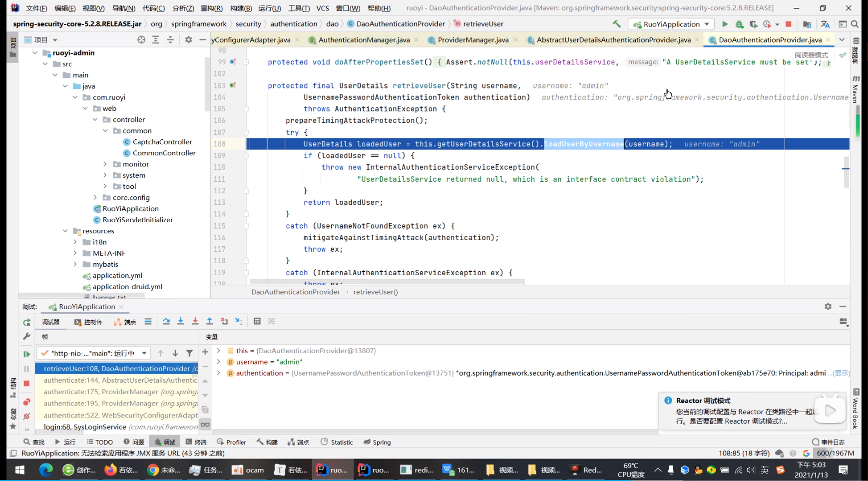
Task: Open project panel settings gear
Action: click(x=188, y=39)
